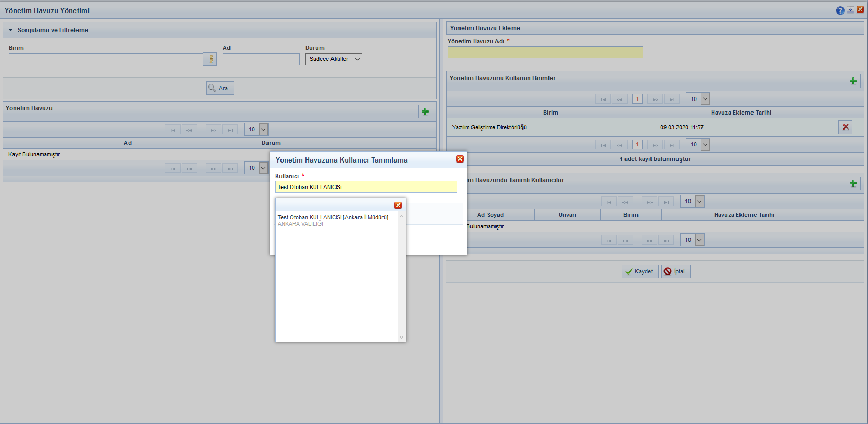Collapse the Sorgulama ve Filtreleme section
The width and height of the screenshot is (868, 424).
point(10,30)
